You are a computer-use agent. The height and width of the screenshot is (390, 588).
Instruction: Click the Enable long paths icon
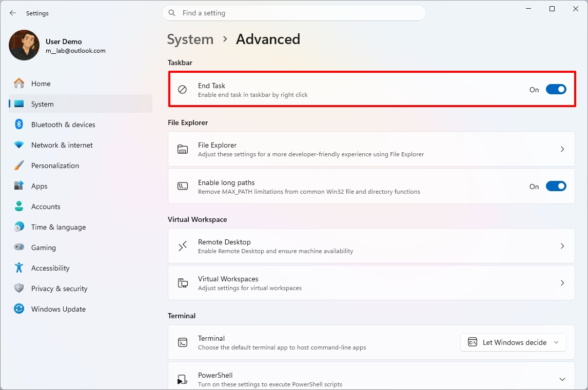(x=183, y=186)
